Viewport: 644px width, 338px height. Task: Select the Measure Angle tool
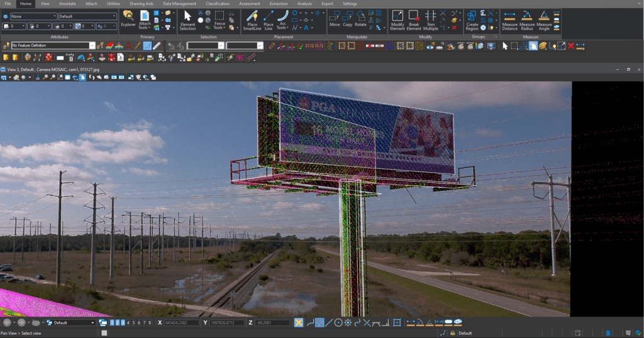(x=544, y=21)
